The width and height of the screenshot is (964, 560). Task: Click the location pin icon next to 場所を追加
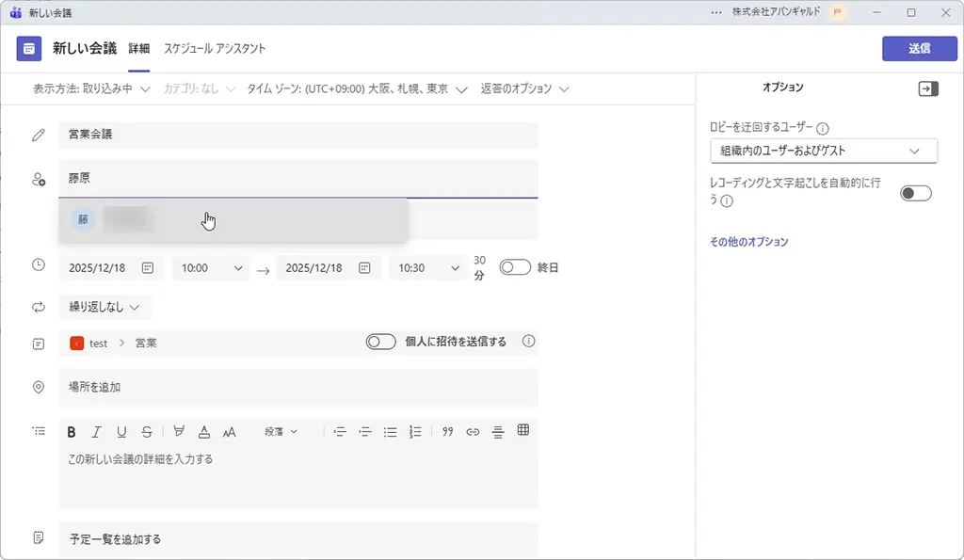click(38, 387)
